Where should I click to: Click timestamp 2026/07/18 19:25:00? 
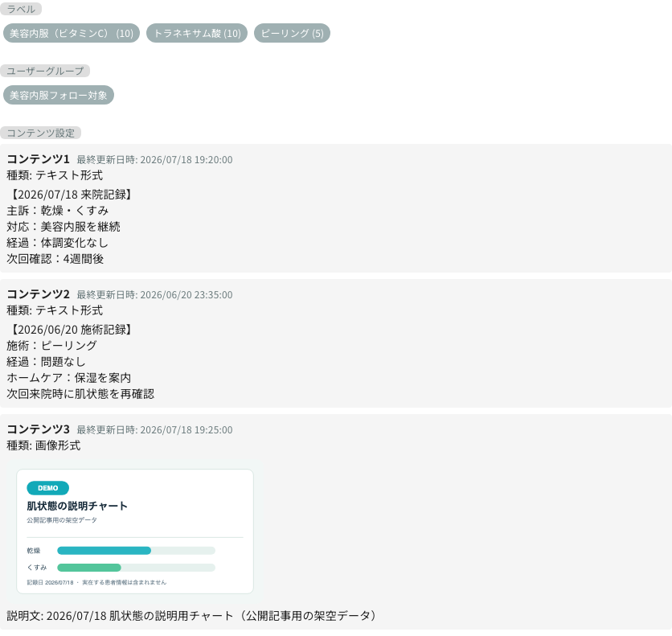click(186, 430)
